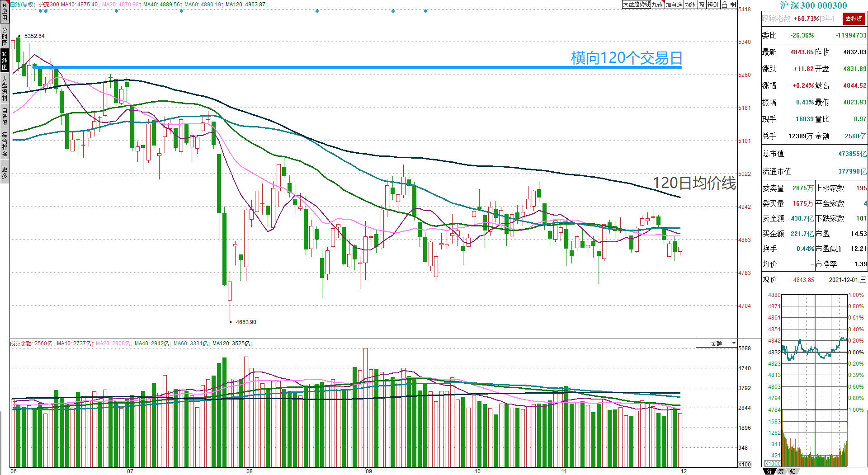
Task: Switch to 焰 tab below mini chart
Action: (793, 471)
